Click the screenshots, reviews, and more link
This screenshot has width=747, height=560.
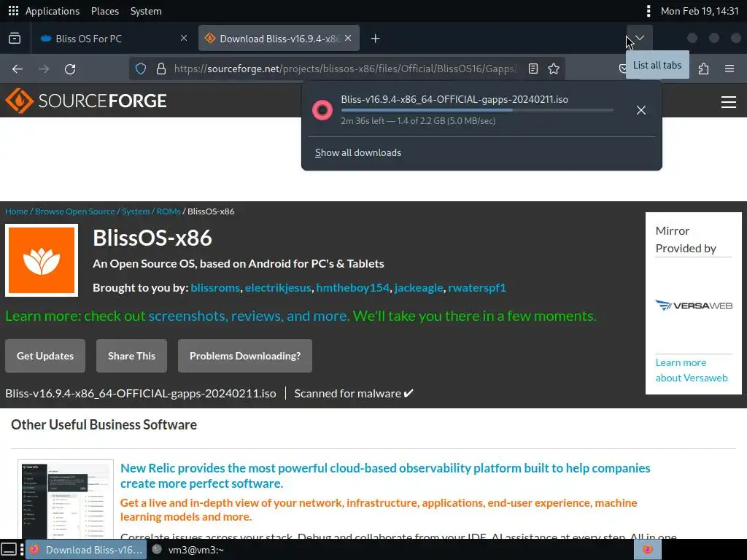(248, 316)
